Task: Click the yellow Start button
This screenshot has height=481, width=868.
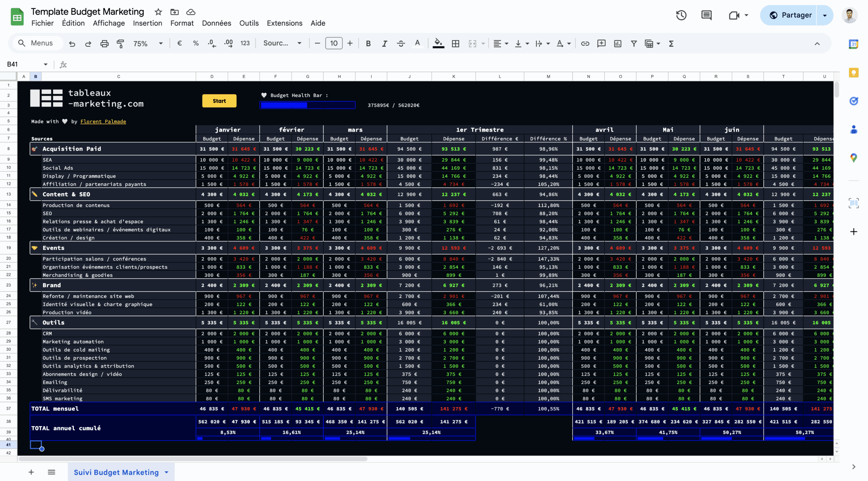Action: point(219,101)
